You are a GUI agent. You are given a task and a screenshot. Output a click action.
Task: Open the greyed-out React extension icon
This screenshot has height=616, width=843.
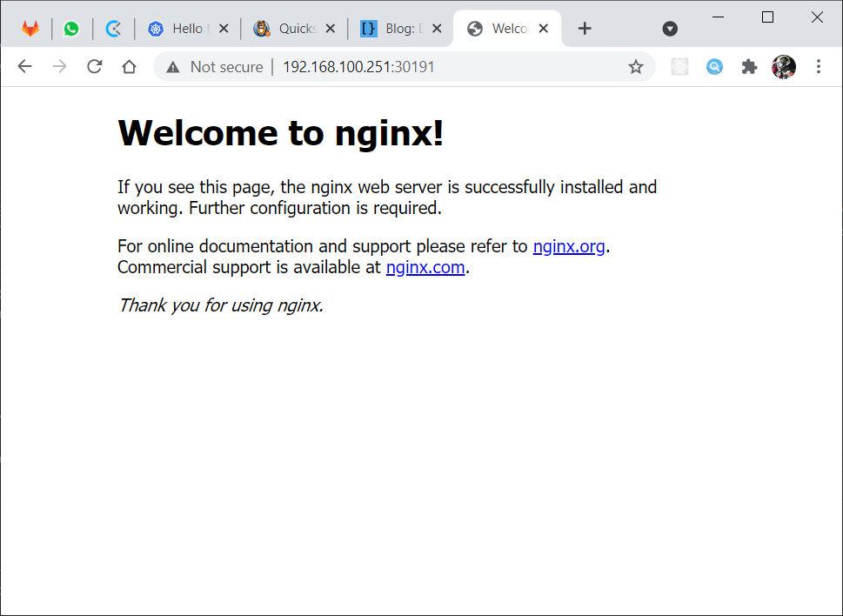tap(679, 67)
